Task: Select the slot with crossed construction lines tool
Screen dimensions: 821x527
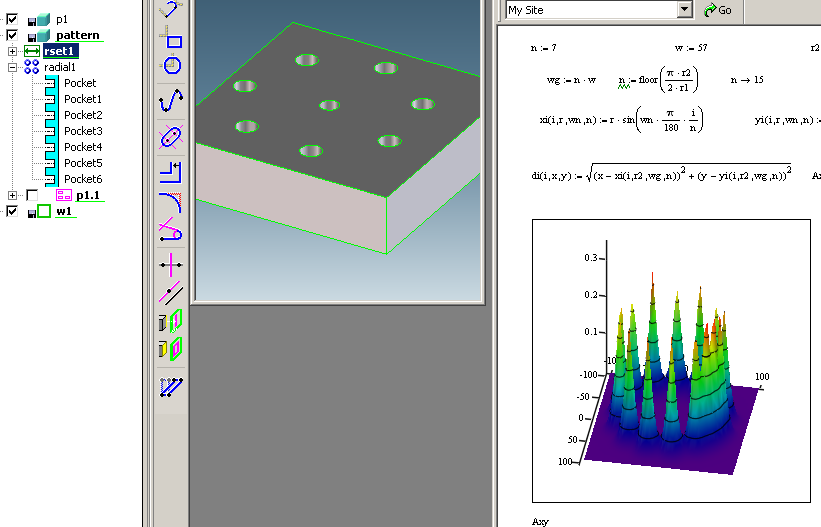Action: pos(171,137)
